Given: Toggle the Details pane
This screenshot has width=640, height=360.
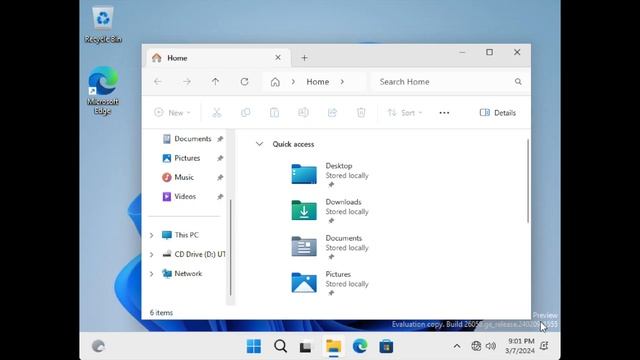Looking at the screenshot, I should click(x=498, y=113).
